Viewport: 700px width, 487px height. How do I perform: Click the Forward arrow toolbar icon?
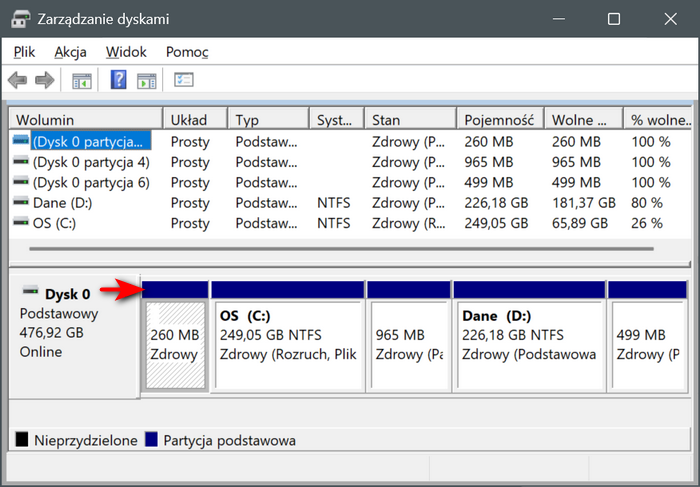44,80
